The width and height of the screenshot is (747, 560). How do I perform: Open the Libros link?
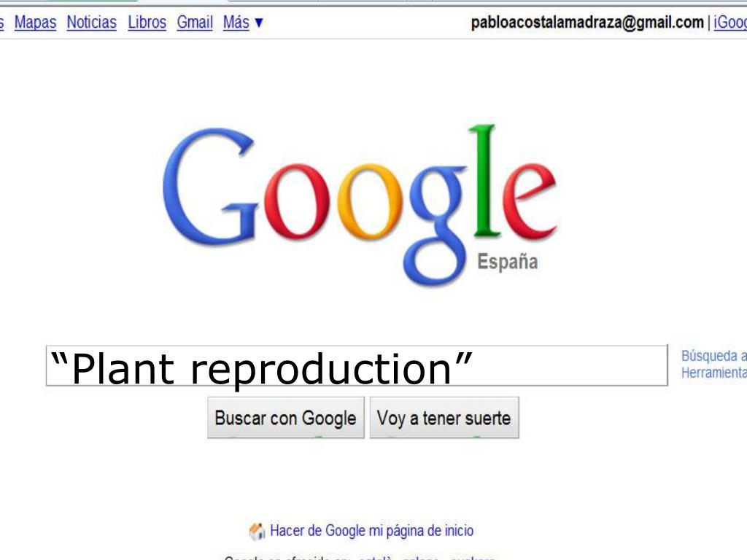(x=147, y=22)
